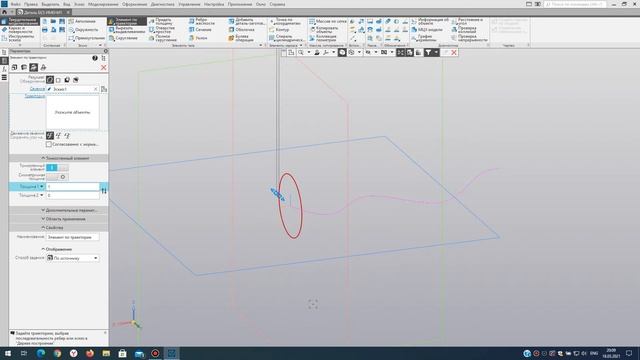640x360 pixels.
Task: Open the Выделить menu
Action: (50, 4)
